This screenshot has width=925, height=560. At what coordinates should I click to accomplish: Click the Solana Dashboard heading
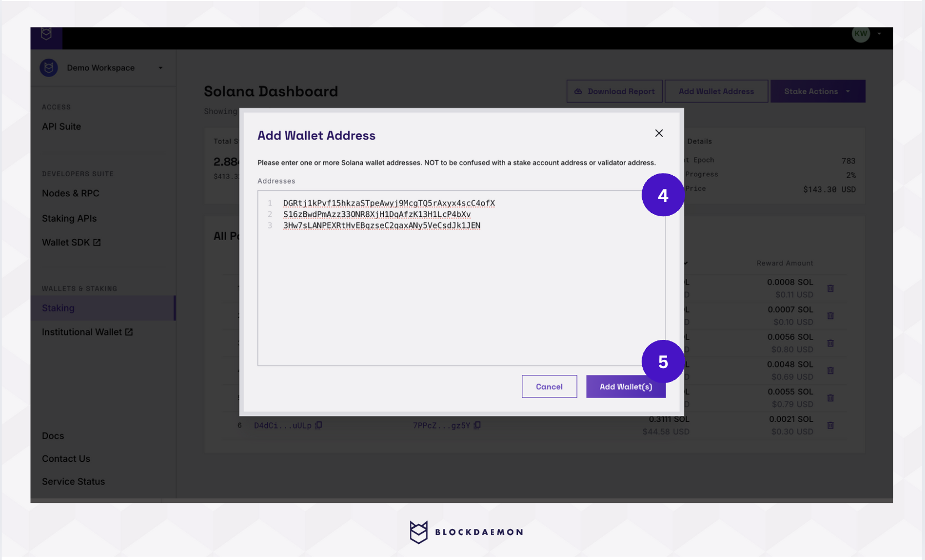271,91
